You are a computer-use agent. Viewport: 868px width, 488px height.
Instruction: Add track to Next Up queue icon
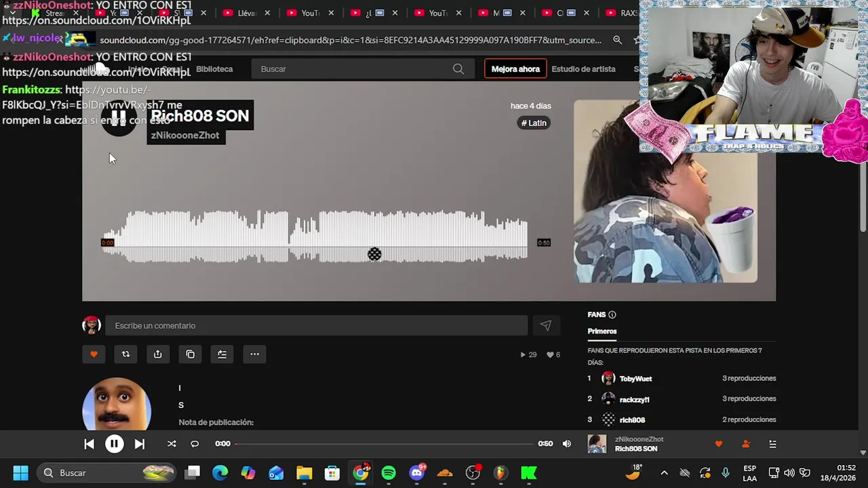pyautogui.click(x=222, y=354)
